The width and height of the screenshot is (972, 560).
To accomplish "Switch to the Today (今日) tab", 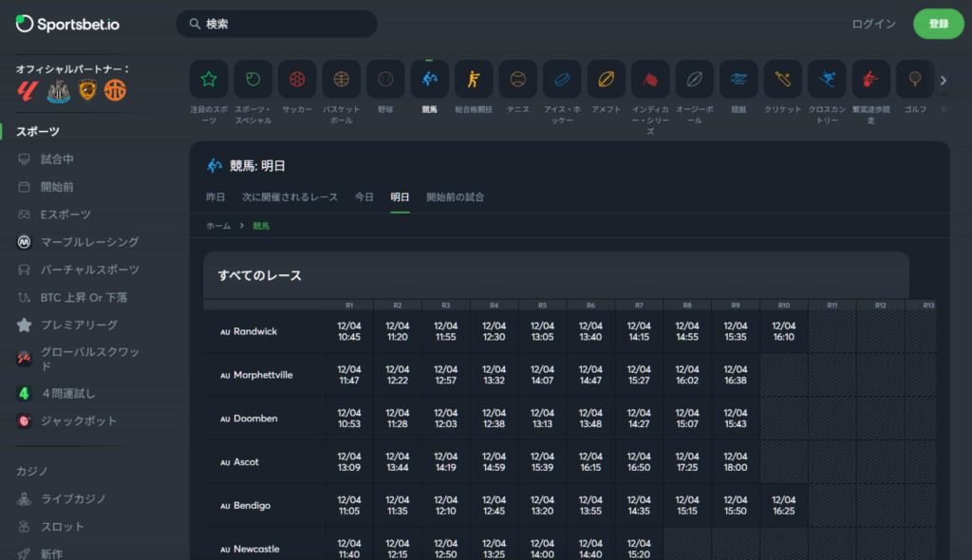I will pos(364,197).
